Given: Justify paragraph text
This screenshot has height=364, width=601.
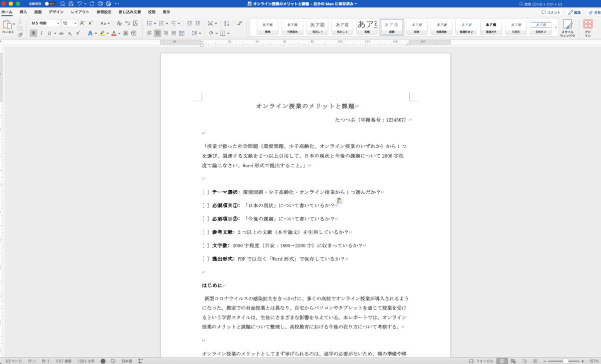Looking at the screenshot, I should [x=174, y=33].
